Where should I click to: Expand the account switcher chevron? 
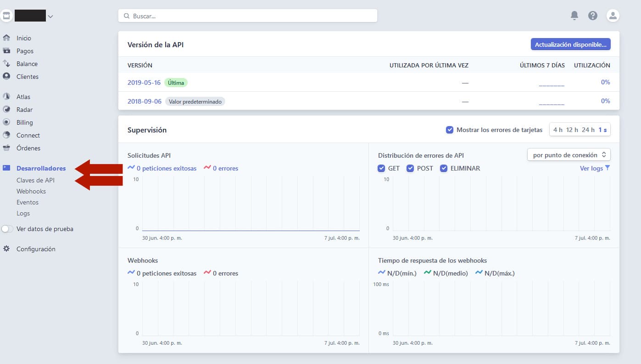50,17
